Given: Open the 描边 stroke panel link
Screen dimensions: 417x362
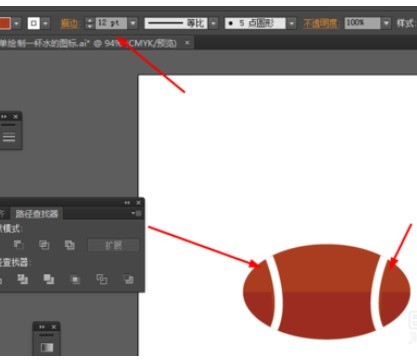Looking at the screenshot, I should click(69, 23).
